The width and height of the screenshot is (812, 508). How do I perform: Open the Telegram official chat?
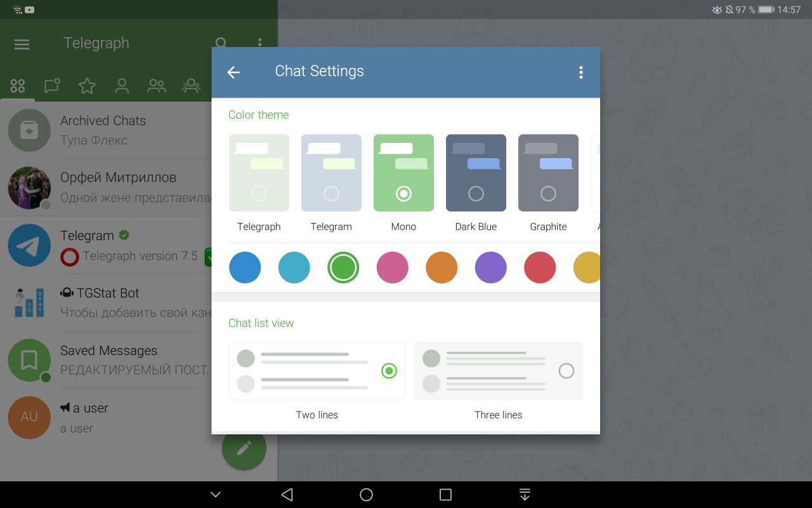point(106,245)
